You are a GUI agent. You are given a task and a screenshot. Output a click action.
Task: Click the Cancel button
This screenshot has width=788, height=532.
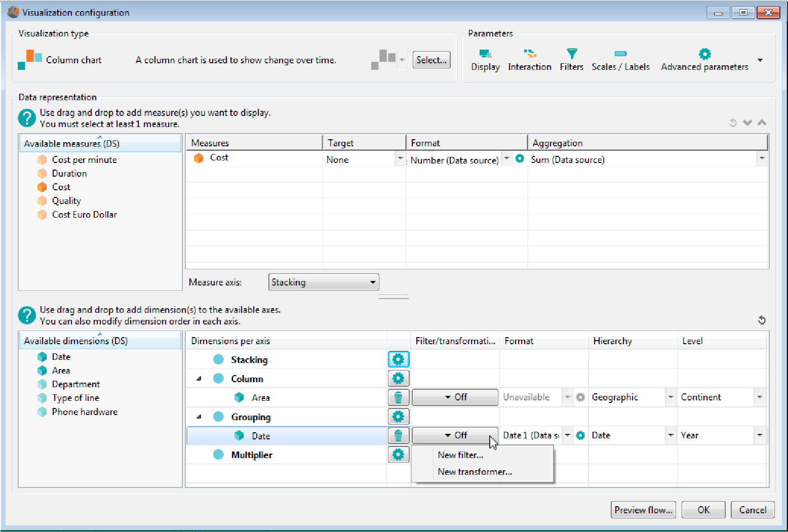pos(753,510)
